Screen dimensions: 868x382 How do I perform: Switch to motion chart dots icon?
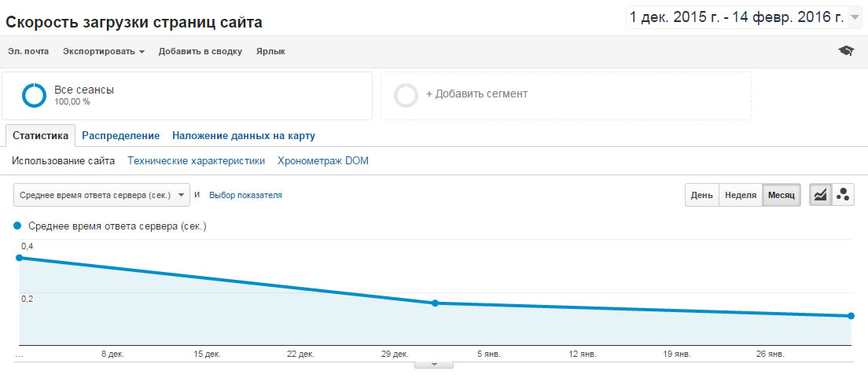coord(843,195)
